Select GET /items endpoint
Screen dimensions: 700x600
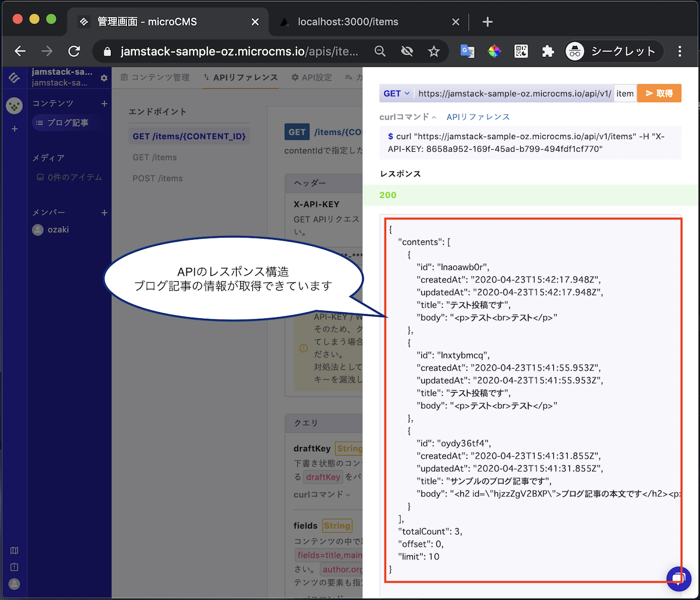(155, 157)
